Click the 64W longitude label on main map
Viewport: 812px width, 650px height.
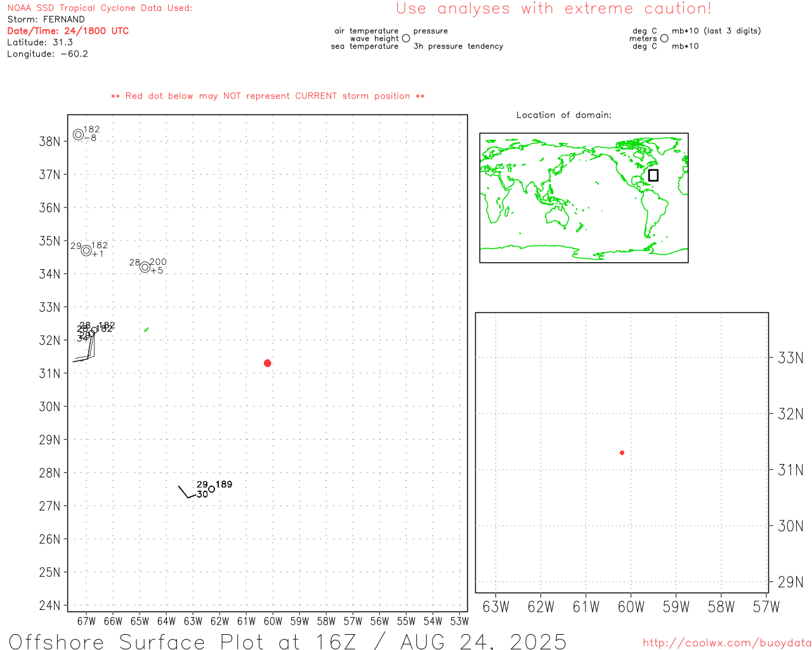coord(166,621)
